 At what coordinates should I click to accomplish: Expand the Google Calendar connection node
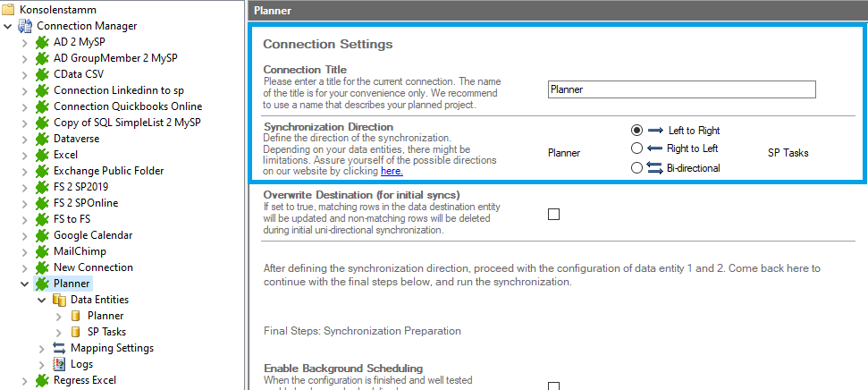point(25,235)
